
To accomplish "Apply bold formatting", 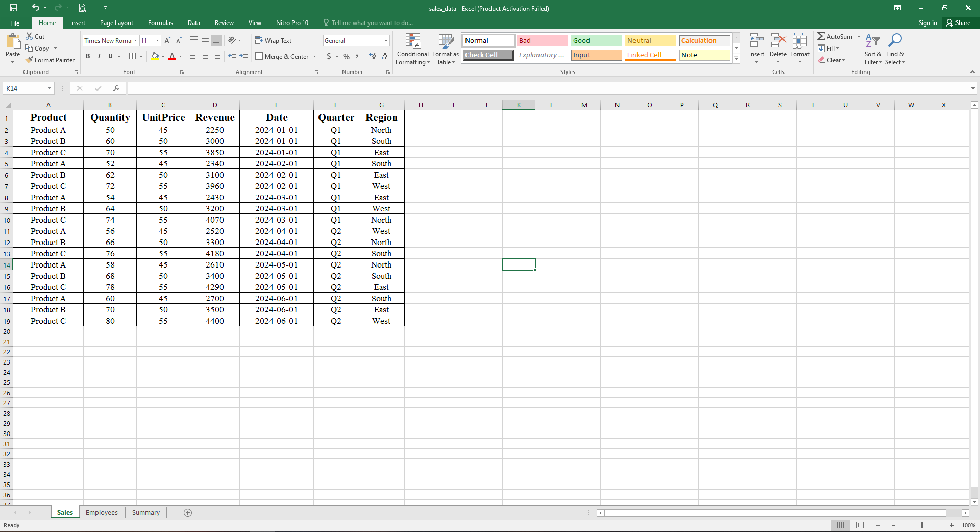I will (x=88, y=56).
